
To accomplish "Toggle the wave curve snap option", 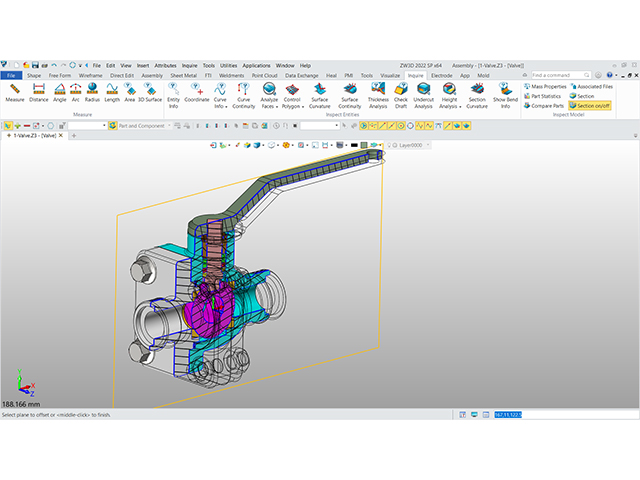I will click(420, 126).
